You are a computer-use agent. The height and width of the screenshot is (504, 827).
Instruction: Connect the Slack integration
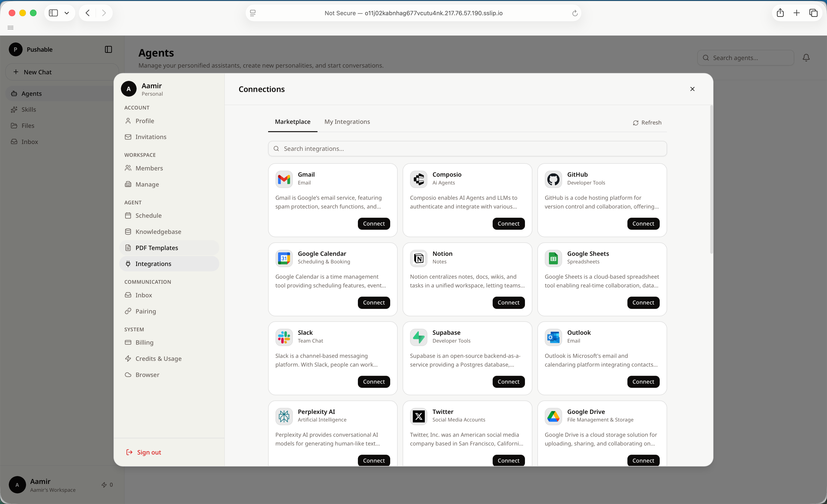[x=374, y=381]
